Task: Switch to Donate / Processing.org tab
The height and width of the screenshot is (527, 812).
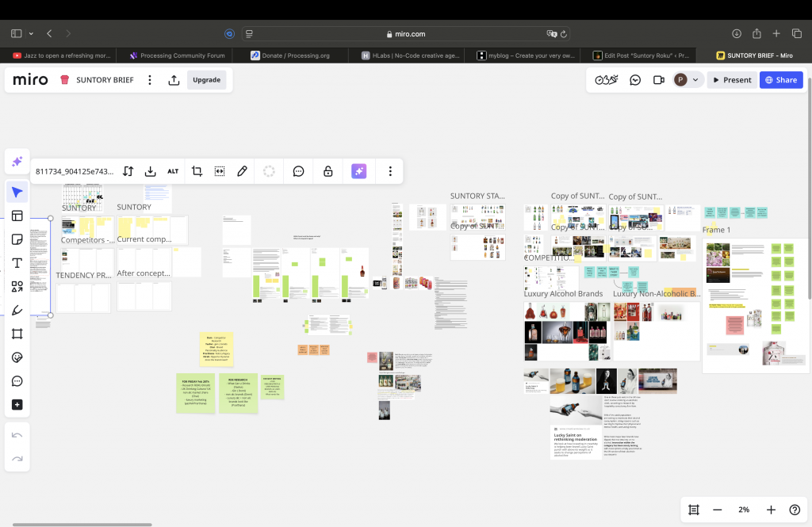Action: pyautogui.click(x=290, y=55)
